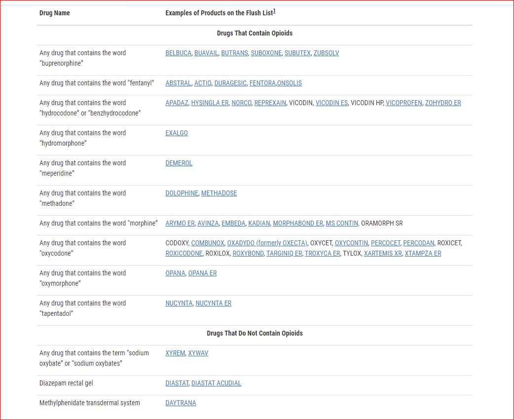Select the non-linked text ORAMORPH SR
This screenshot has width=514, height=420.
(x=382, y=224)
